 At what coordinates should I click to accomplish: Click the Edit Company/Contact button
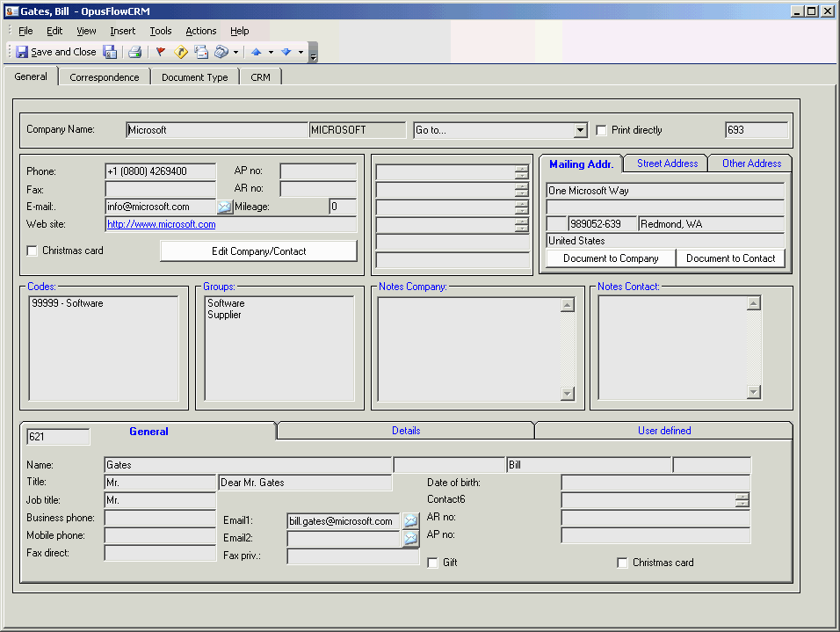point(258,251)
